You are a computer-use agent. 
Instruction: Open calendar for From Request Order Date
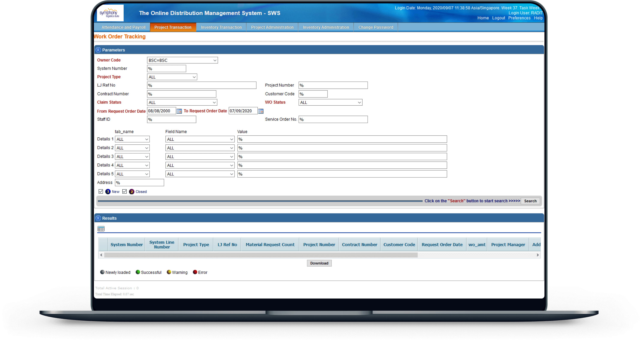179,111
